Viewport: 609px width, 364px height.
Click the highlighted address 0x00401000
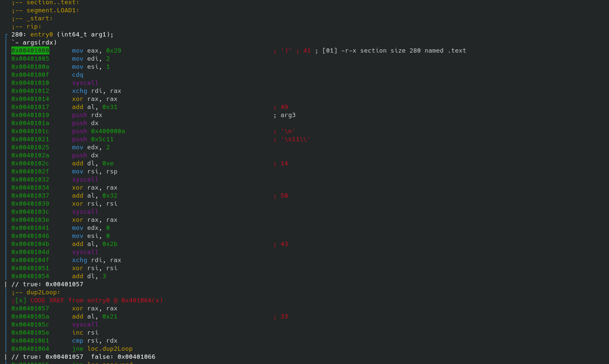coord(30,50)
